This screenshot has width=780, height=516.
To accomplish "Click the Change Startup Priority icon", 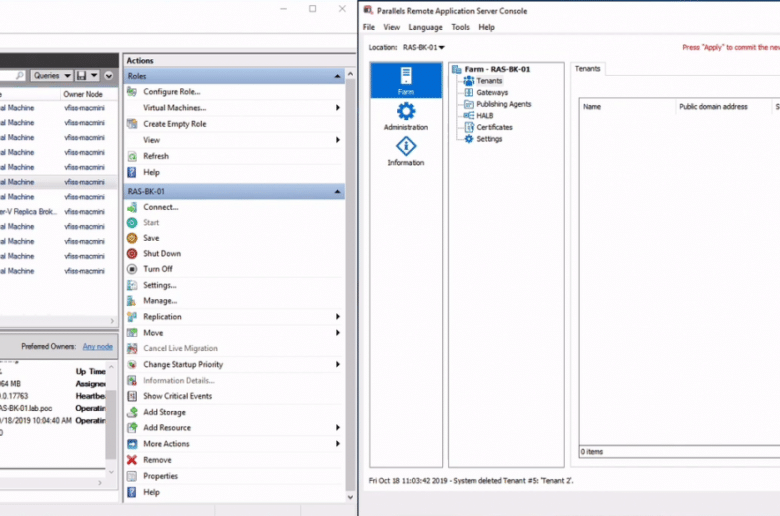I will coord(132,364).
